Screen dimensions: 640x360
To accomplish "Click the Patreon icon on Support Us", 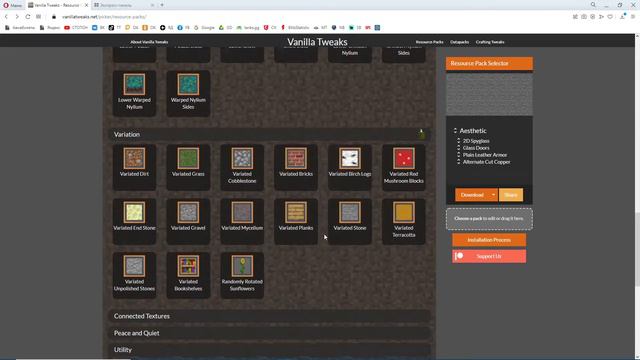I will click(459, 256).
